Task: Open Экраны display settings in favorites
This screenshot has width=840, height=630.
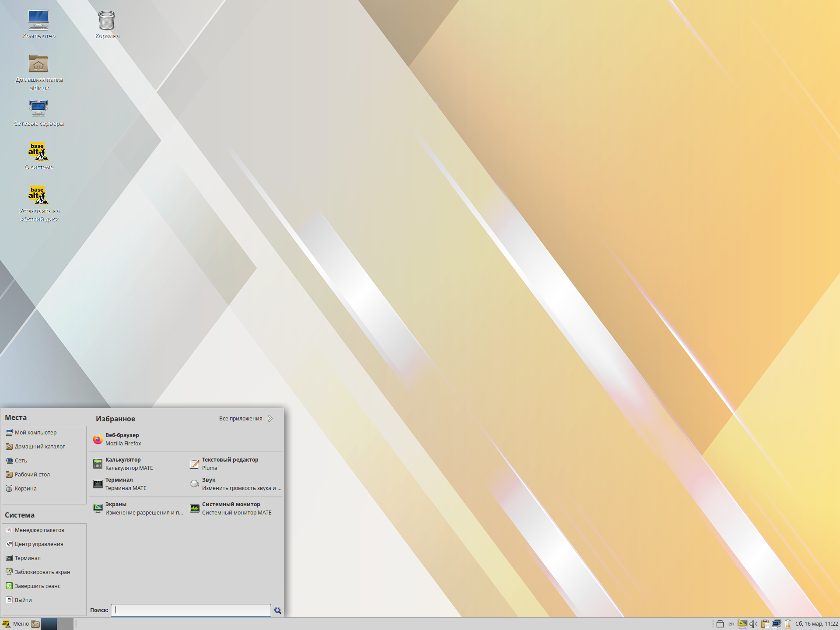Action: coord(138,508)
